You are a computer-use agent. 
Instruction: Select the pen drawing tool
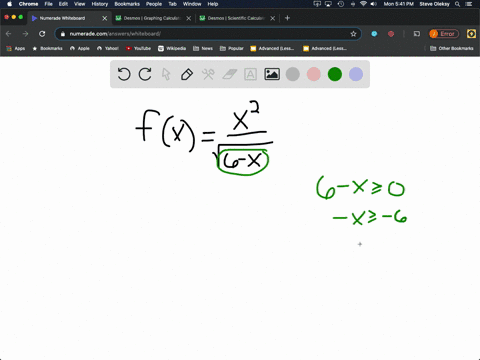187,74
